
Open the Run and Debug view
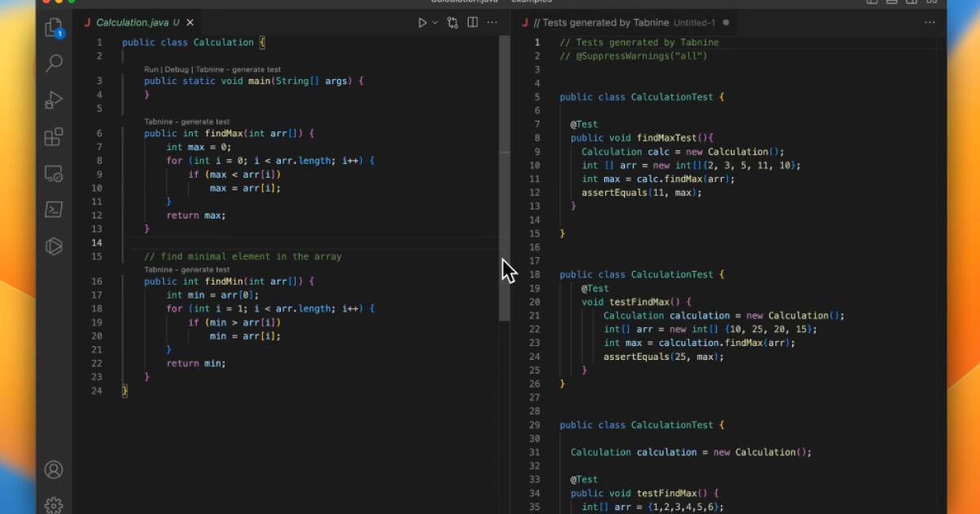(53, 100)
